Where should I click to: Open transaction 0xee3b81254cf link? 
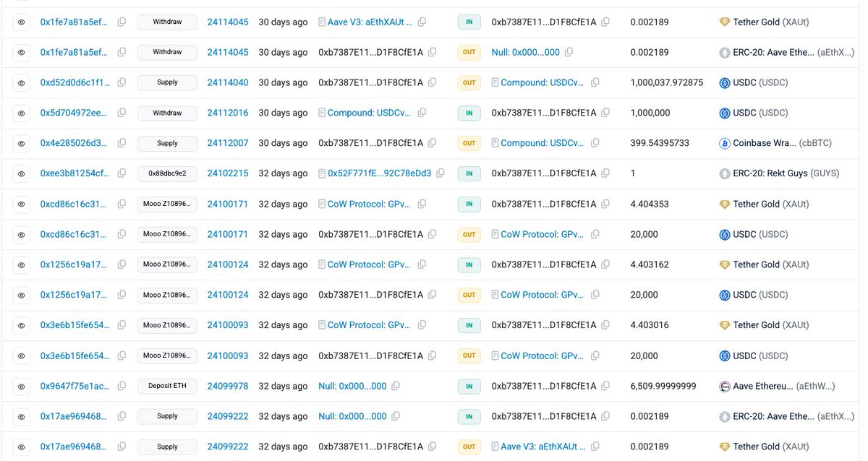75,174
